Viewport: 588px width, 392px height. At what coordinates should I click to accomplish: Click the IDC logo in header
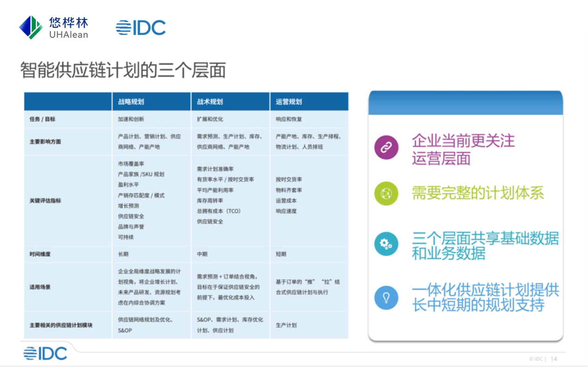[141, 28]
